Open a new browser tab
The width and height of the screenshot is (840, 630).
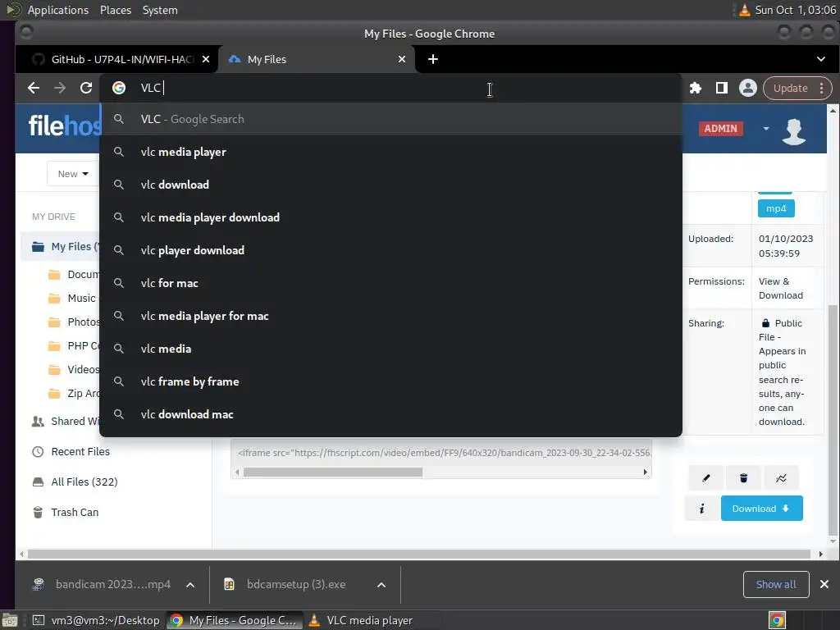point(433,59)
